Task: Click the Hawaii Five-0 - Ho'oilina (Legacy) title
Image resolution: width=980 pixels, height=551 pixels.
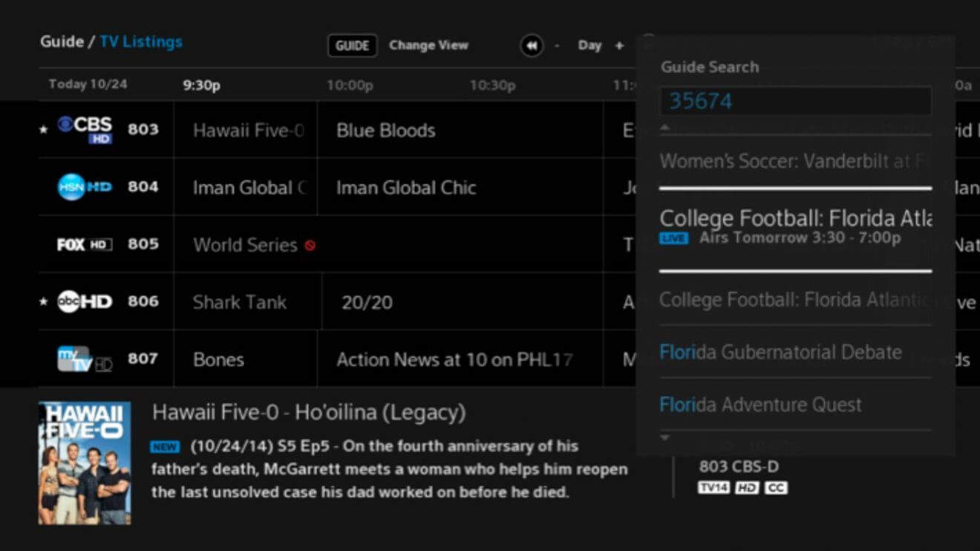Action: [309, 412]
